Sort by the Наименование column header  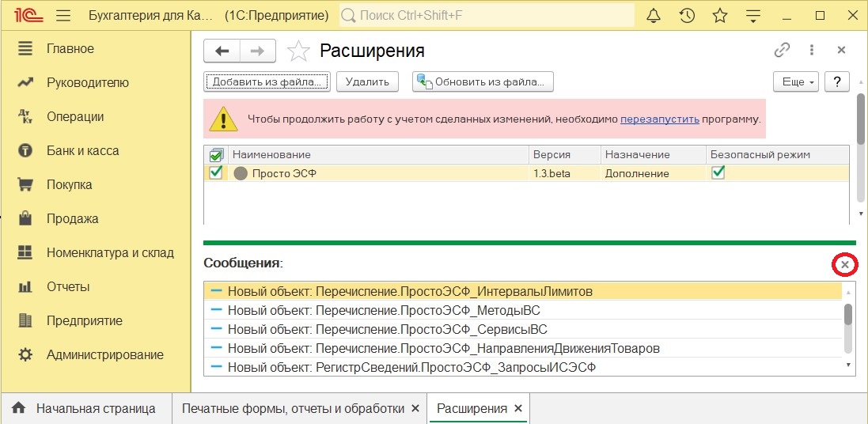pyautogui.click(x=378, y=154)
